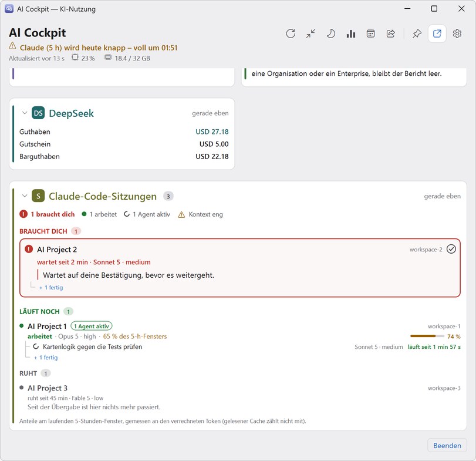Click the spinner icon beside '1 Agent aktiv'

127,214
